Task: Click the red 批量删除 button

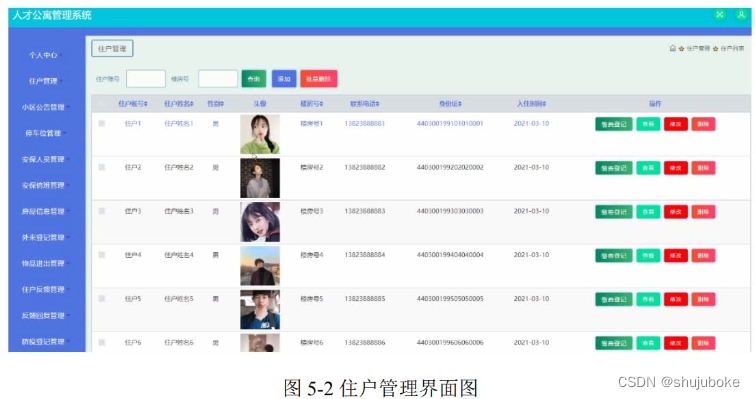Action: click(x=319, y=79)
